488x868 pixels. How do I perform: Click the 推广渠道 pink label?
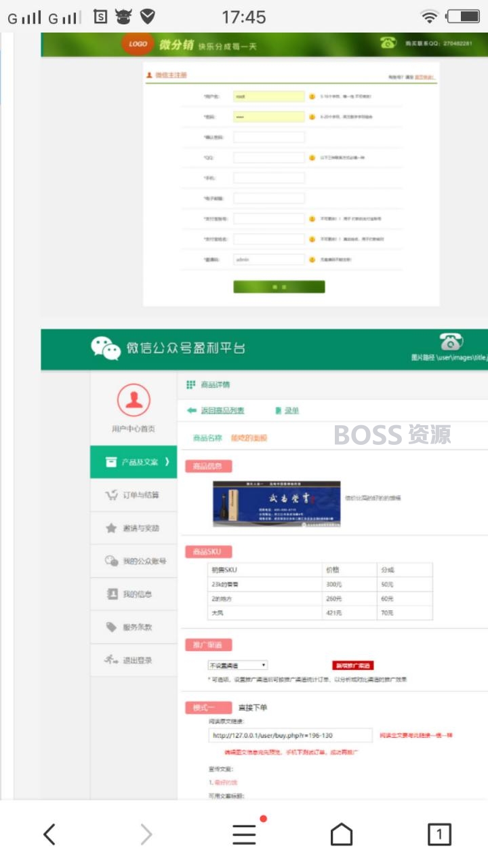(x=208, y=644)
